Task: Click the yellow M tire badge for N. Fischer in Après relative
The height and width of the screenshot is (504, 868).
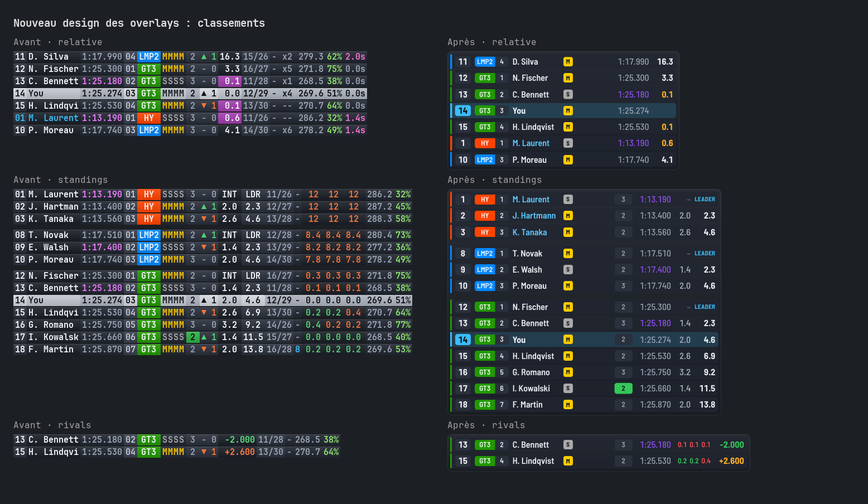Action: (x=568, y=78)
